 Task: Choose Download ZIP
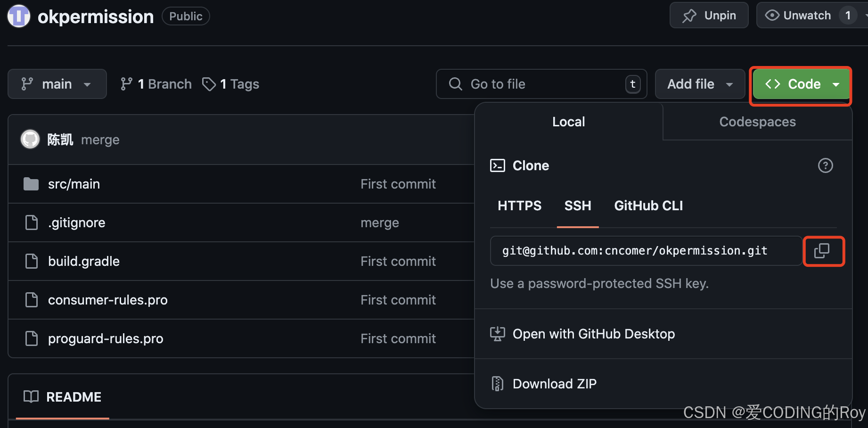(x=555, y=384)
